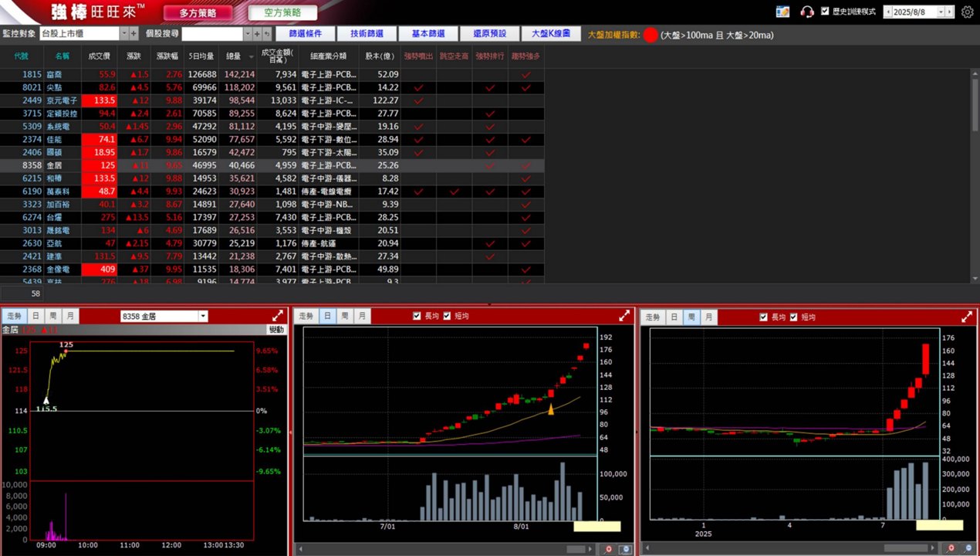The height and width of the screenshot is (556, 980).
Task: Click the 大盤K線圖 button
Action: point(552,34)
